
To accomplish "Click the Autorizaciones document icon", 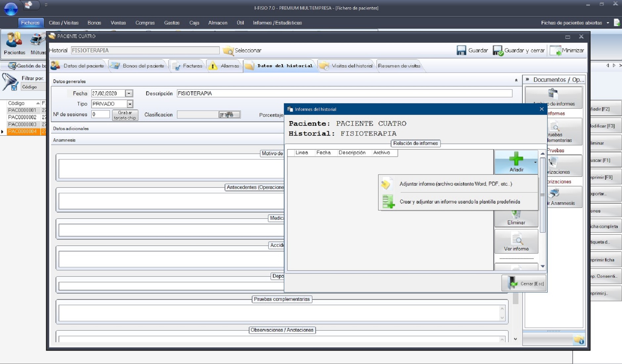I will pos(553,162).
